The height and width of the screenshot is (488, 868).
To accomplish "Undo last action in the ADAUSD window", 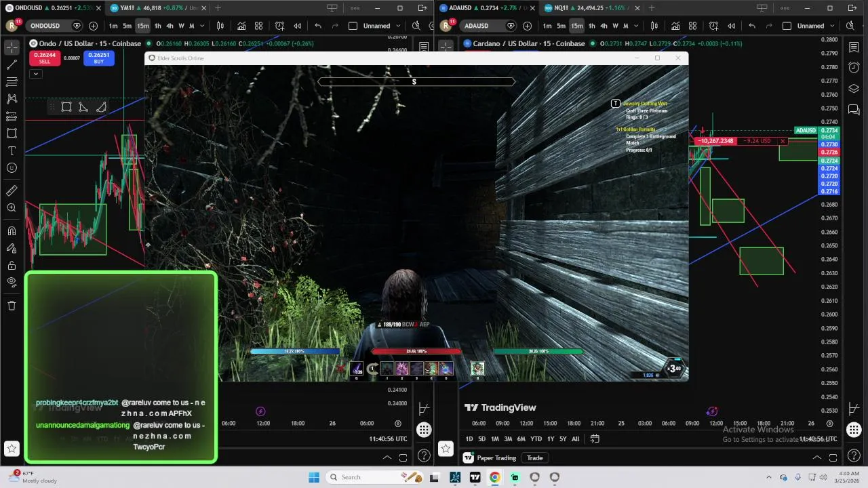I will (752, 26).
